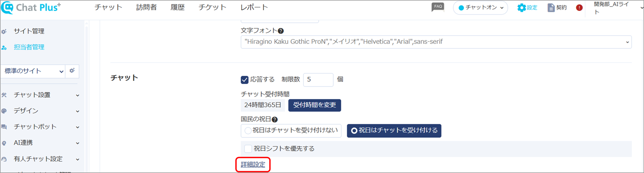
Task: Open the 詳細設定 link
Action: pos(253,165)
